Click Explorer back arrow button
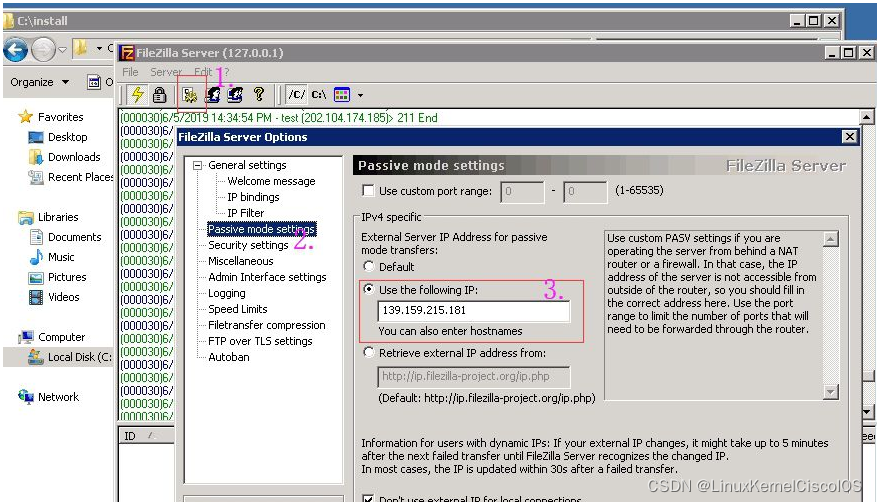Viewport: 877px width, 502px height. click(16, 50)
